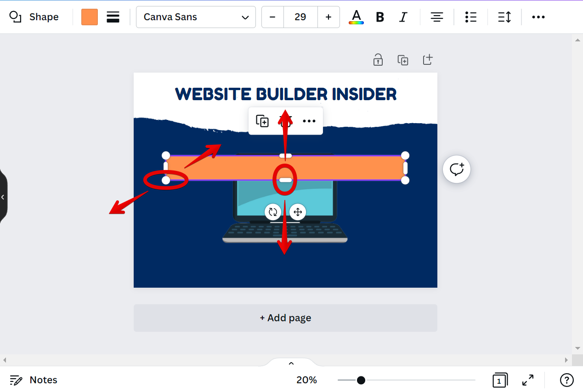The width and height of the screenshot is (583, 392).
Task: Click the font size field showing 29
Action: pos(300,17)
